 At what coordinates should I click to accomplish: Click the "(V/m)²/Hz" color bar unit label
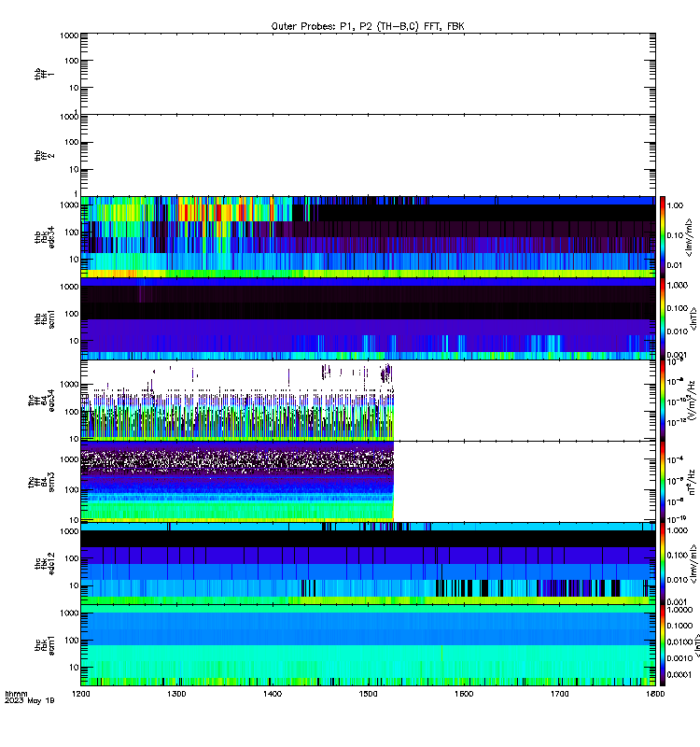tap(692, 401)
